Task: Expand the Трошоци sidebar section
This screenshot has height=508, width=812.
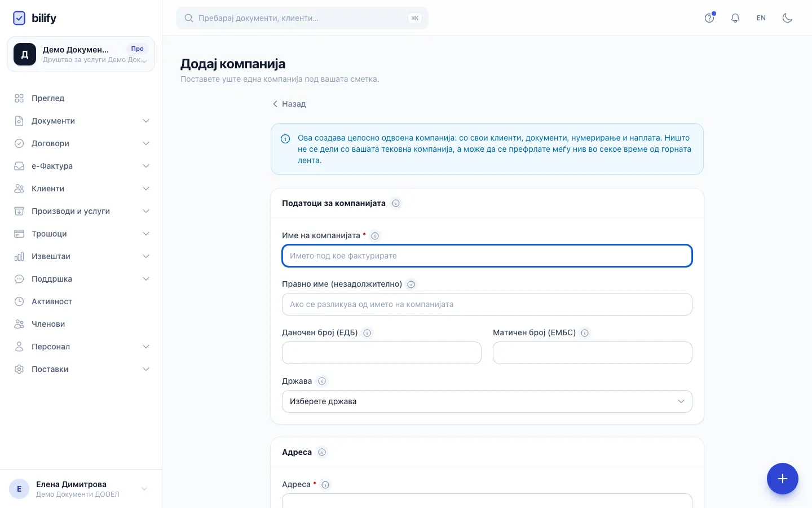Action: (81, 234)
